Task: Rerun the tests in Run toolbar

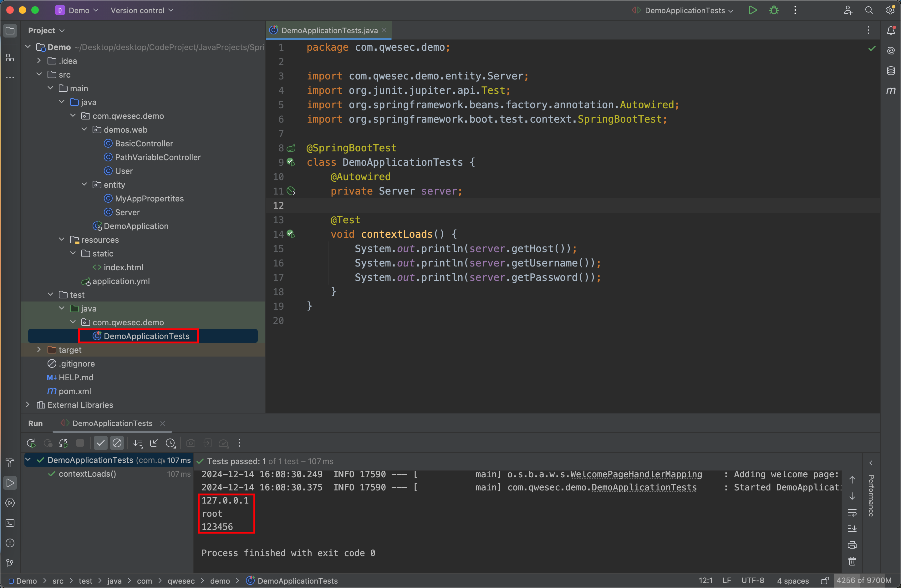Action: (x=31, y=443)
